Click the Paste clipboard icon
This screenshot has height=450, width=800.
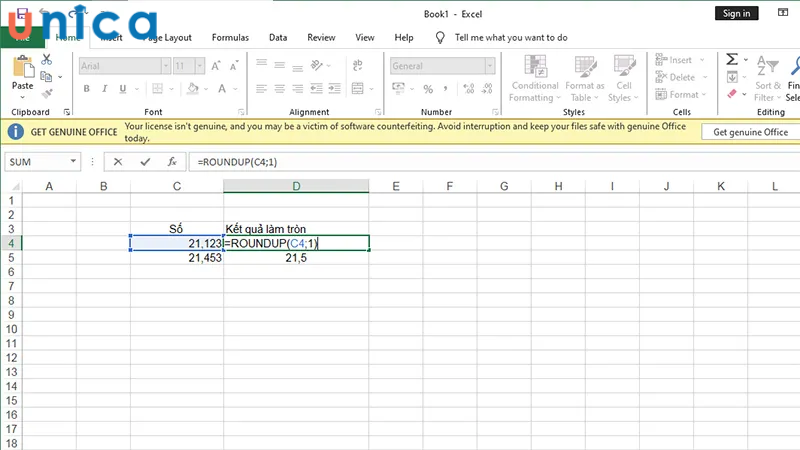tap(22, 73)
